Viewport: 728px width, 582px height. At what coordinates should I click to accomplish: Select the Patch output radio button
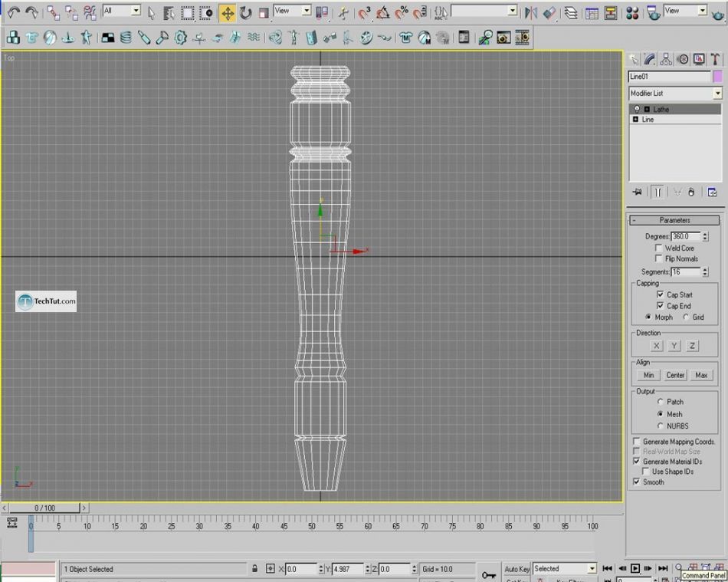click(661, 402)
